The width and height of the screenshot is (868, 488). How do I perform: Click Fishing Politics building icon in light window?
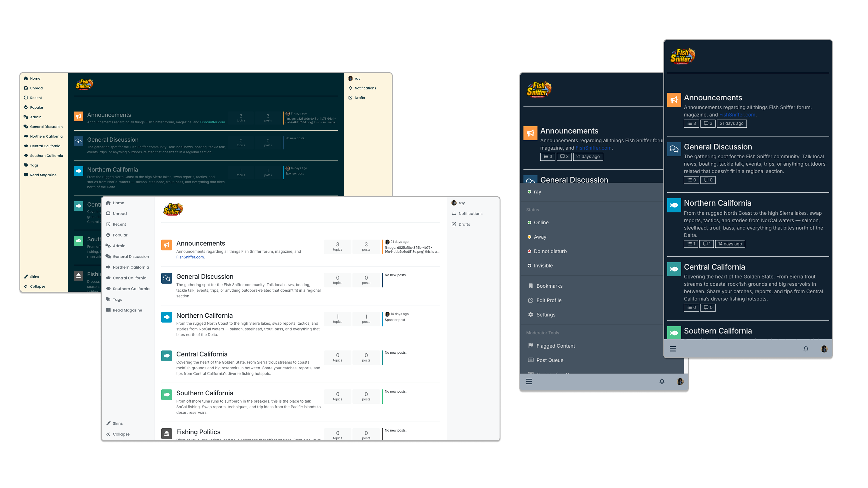tap(166, 434)
